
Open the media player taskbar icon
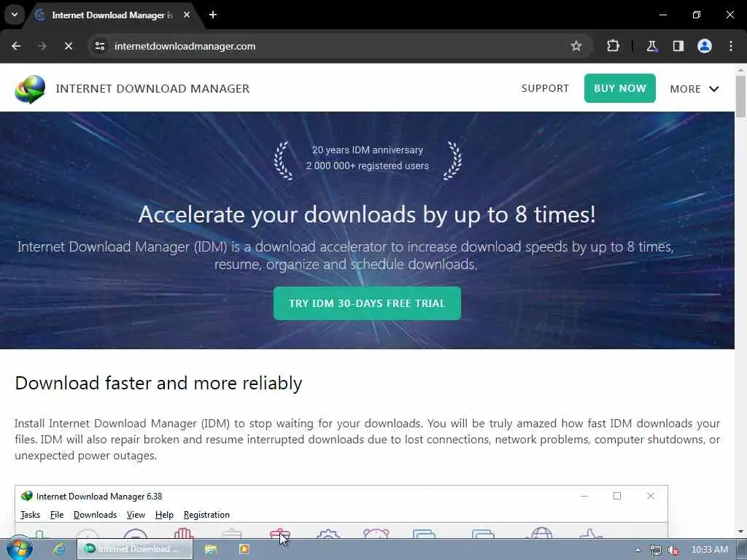coord(244,549)
